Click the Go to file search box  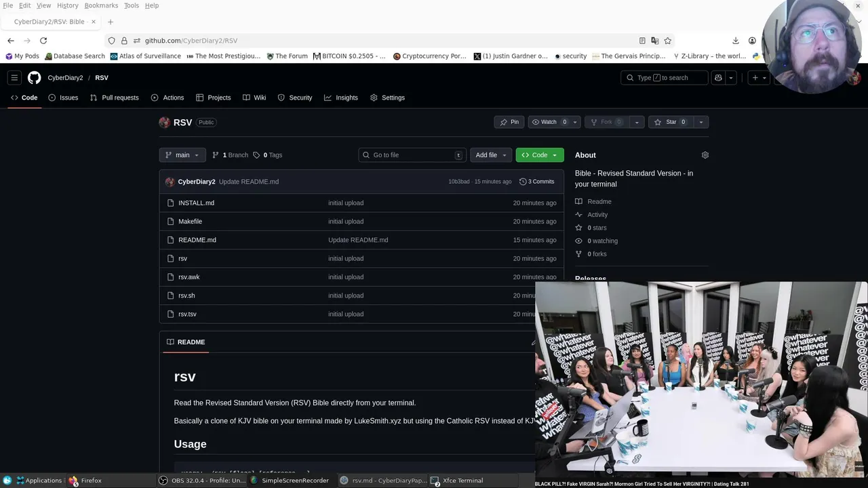pos(412,155)
